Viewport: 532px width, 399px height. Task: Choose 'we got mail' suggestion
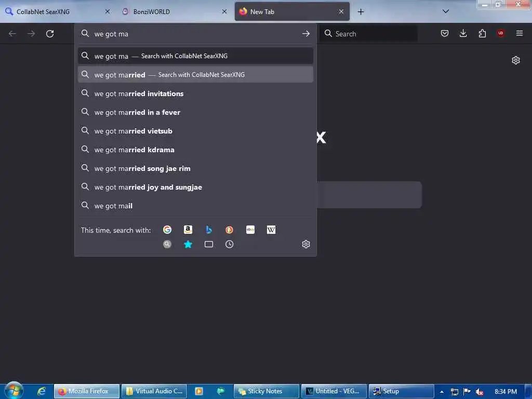click(x=195, y=206)
